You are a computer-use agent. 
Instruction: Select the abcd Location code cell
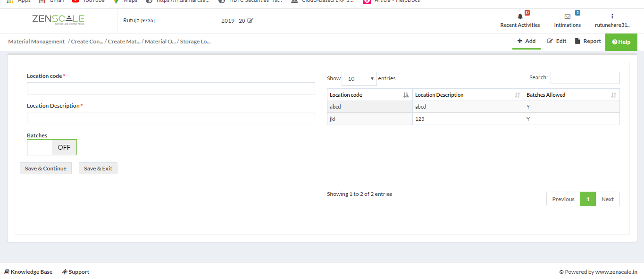pos(369,107)
